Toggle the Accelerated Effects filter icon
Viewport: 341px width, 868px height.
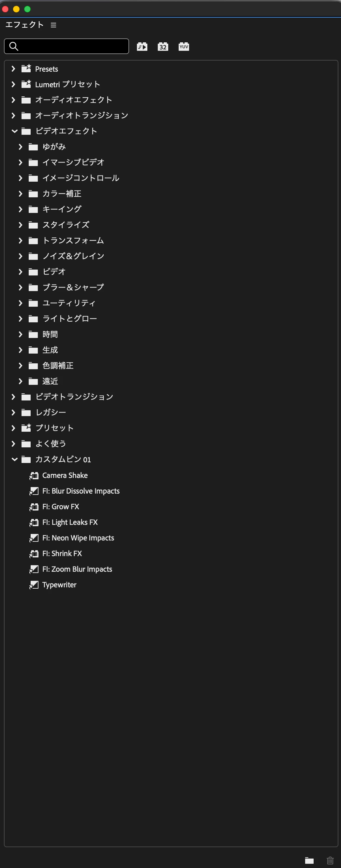tap(142, 47)
